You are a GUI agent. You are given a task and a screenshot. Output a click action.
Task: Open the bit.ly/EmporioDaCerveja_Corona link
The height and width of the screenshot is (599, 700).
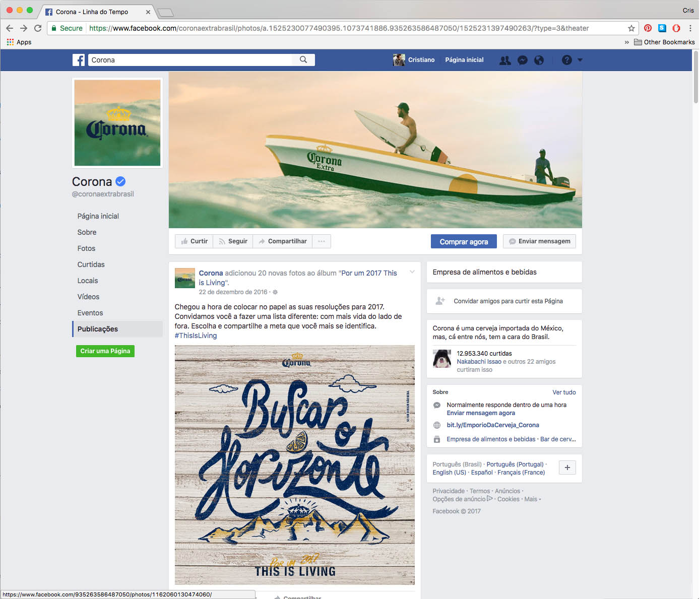(x=493, y=425)
